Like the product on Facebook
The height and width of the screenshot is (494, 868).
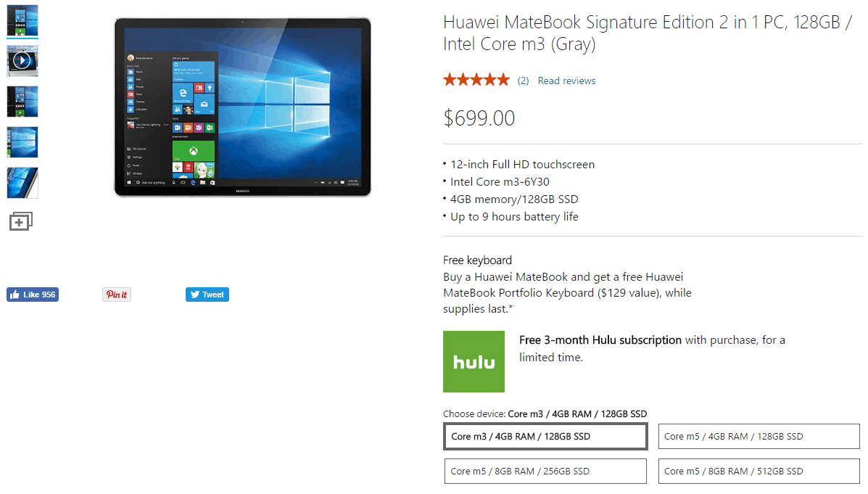33,295
